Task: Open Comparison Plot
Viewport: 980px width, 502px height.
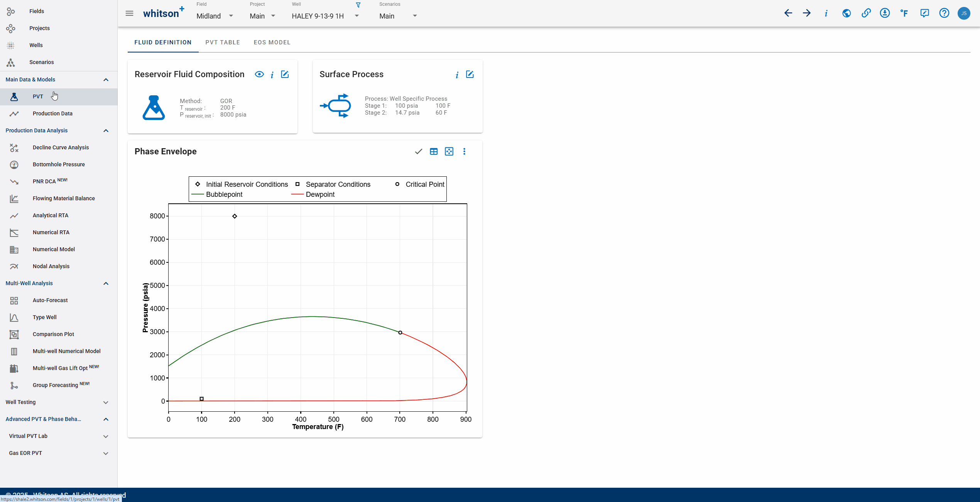Action: click(x=59, y=335)
